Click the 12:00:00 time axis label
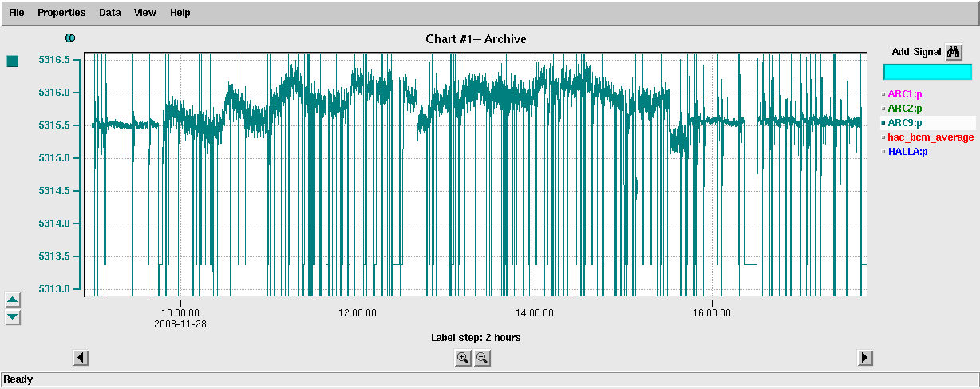The image size is (980, 389). click(x=358, y=313)
